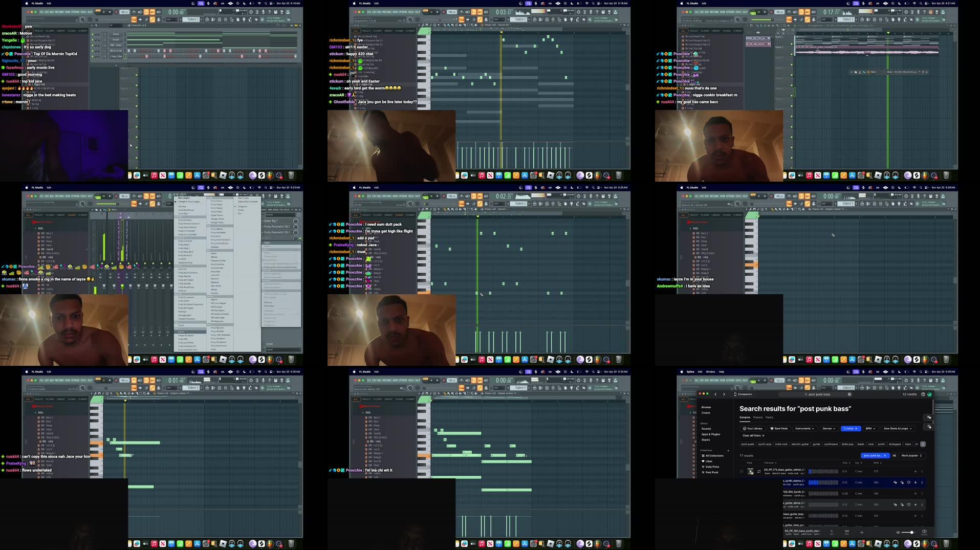Click the plus icon in the Splice bottom player bar
The height and width of the screenshot is (550, 980).
tap(862, 533)
